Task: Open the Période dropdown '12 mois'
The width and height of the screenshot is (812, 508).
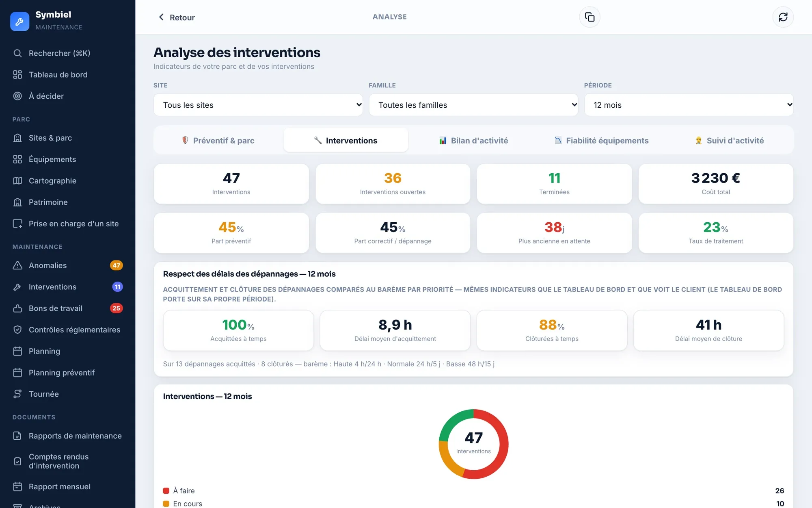Action: (689, 105)
